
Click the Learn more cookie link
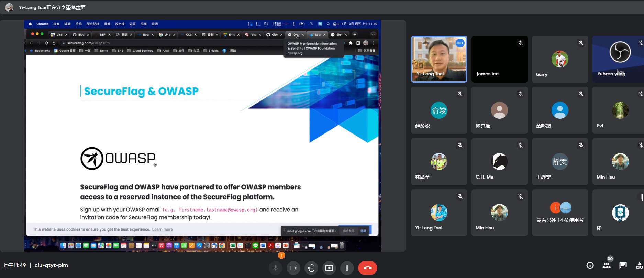(162, 229)
